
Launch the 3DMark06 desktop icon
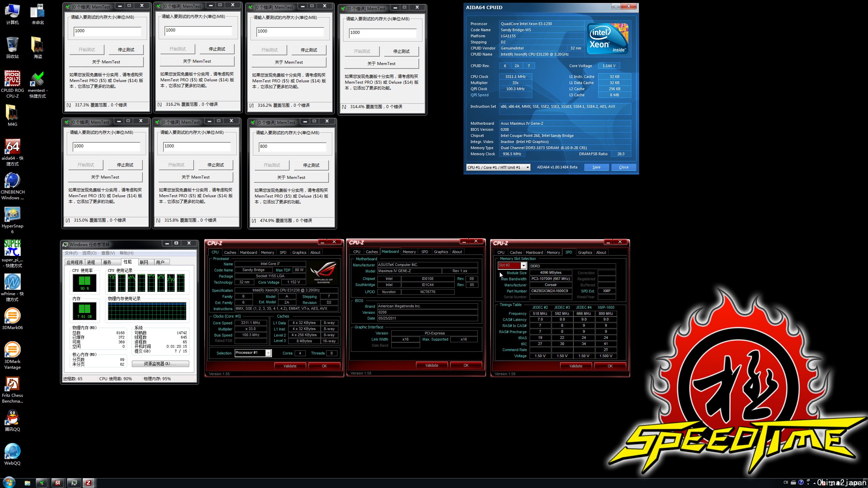pos(13,319)
